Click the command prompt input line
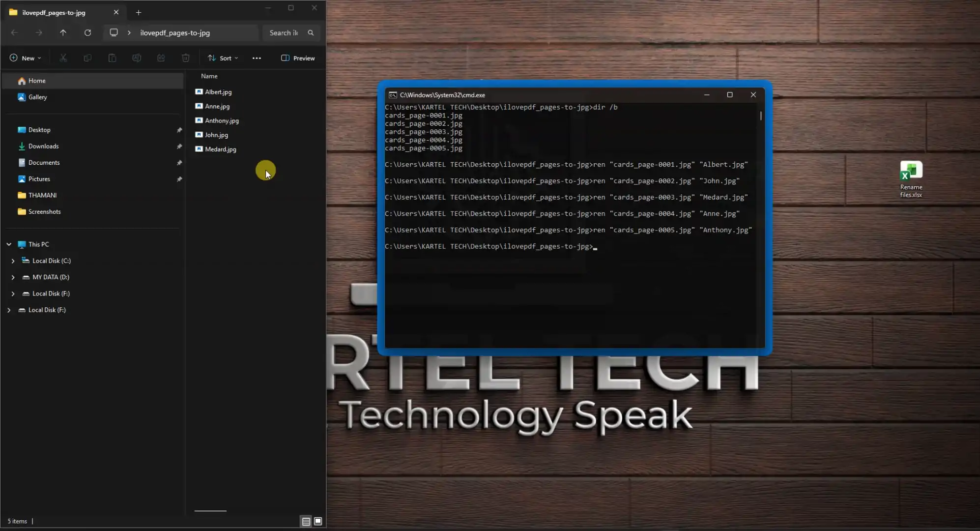980x531 pixels. 491,247
